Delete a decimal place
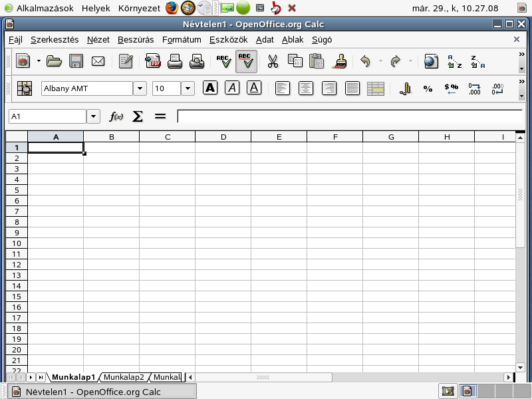Screen dimensions: 532x399 pyautogui.click(x=497, y=88)
